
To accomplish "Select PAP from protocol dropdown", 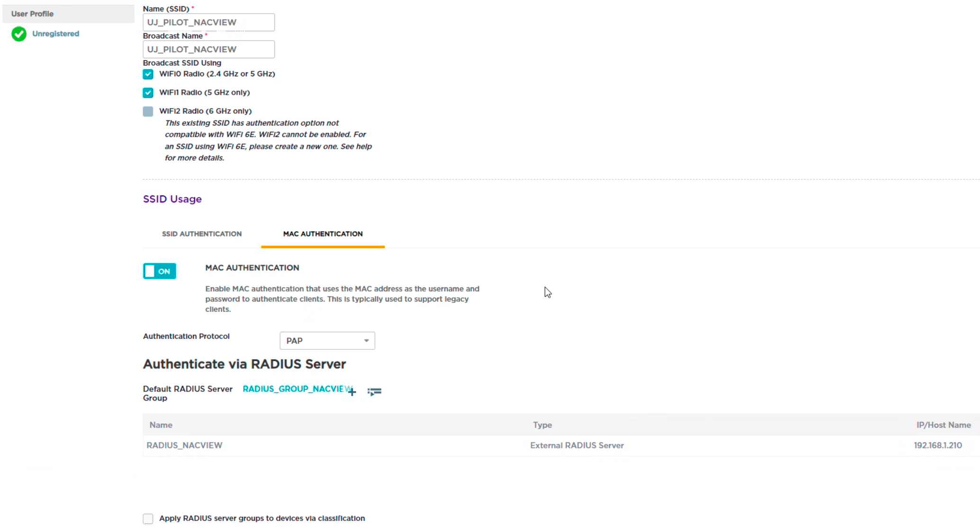I will [x=327, y=340].
